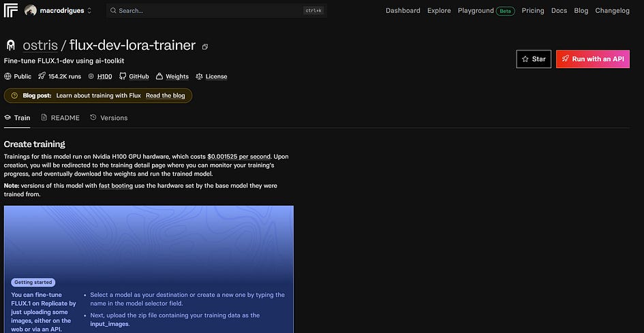The height and width of the screenshot is (333, 644).
Task: Click the Beta badge next to Playground
Action: click(505, 11)
